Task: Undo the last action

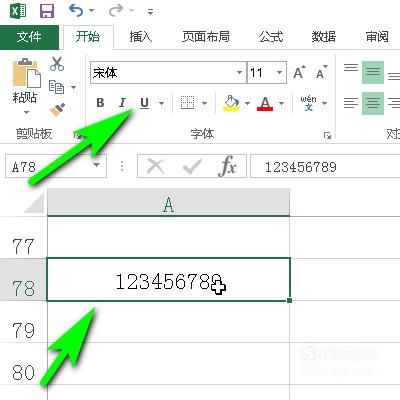Action: (76, 11)
